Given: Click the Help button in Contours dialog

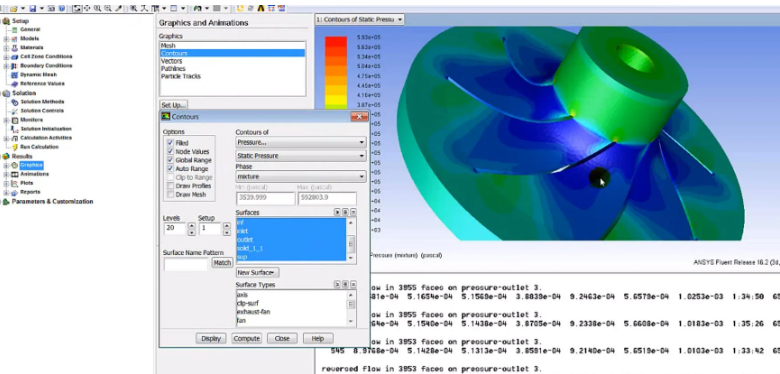Looking at the screenshot, I should coord(317,338).
